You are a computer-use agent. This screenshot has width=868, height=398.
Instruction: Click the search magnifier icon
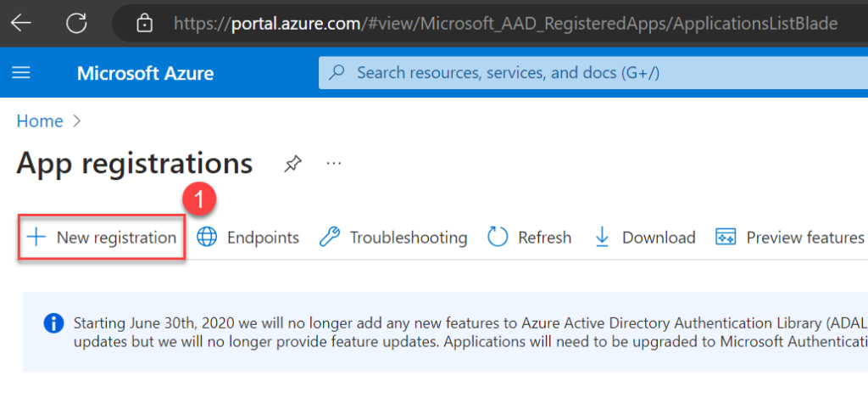[337, 73]
